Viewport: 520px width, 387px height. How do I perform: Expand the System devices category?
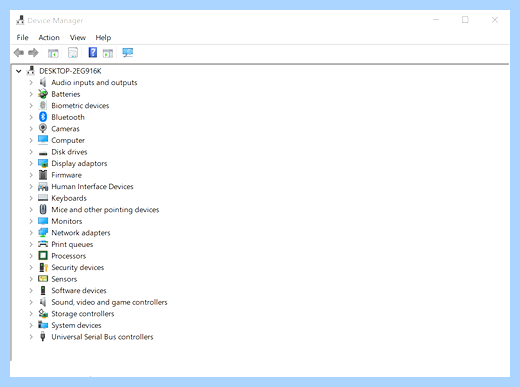pos(31,325)
